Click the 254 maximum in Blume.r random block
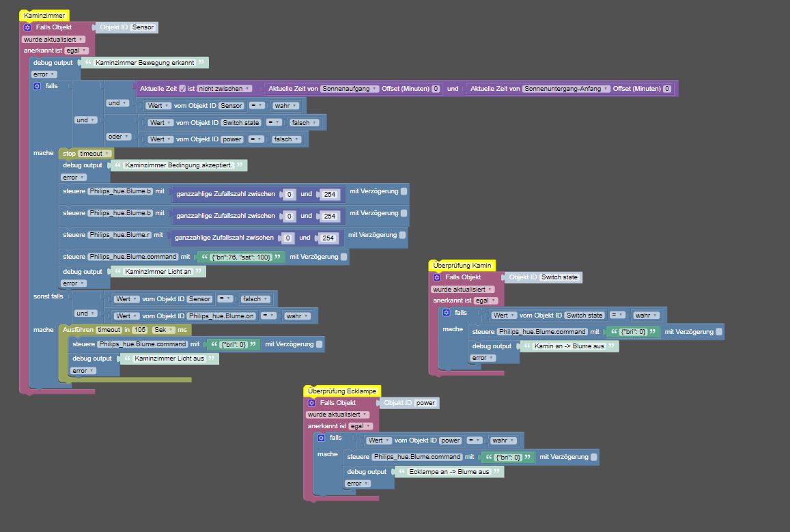Image resolution: width=790 pixels, height=532 pixels. click(x=328, y=238)
